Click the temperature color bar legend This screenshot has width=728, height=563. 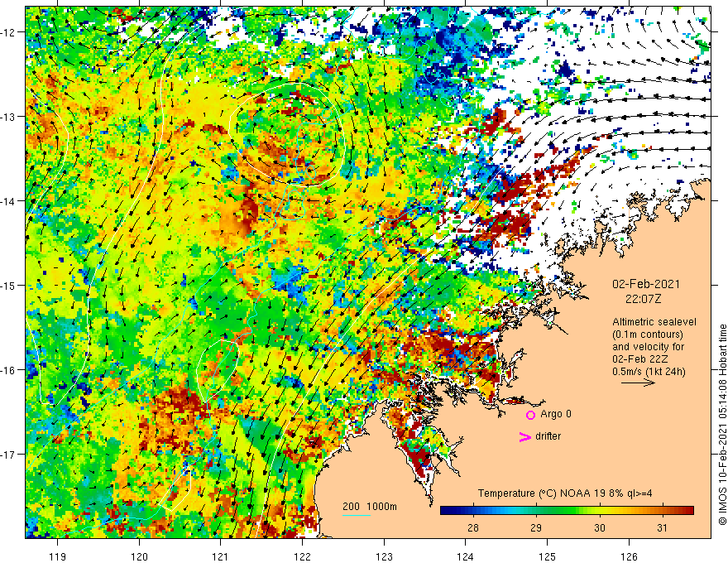click(x=567, y=511)
